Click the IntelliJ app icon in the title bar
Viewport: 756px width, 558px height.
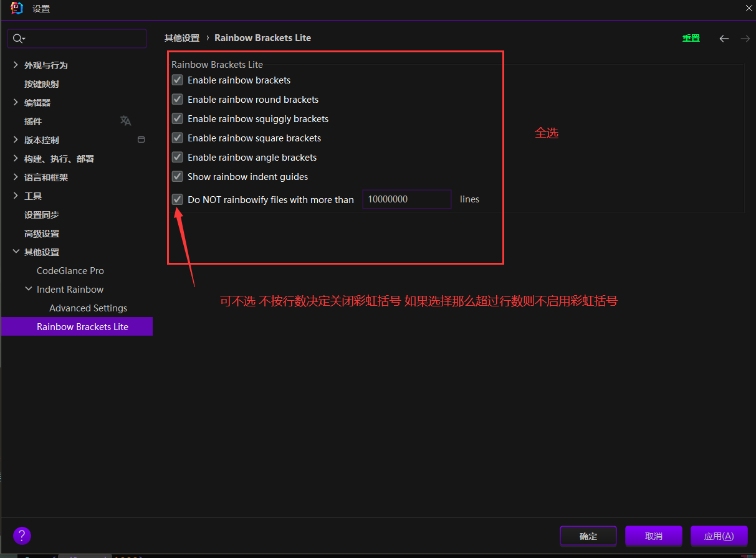[x=17, y=9]
